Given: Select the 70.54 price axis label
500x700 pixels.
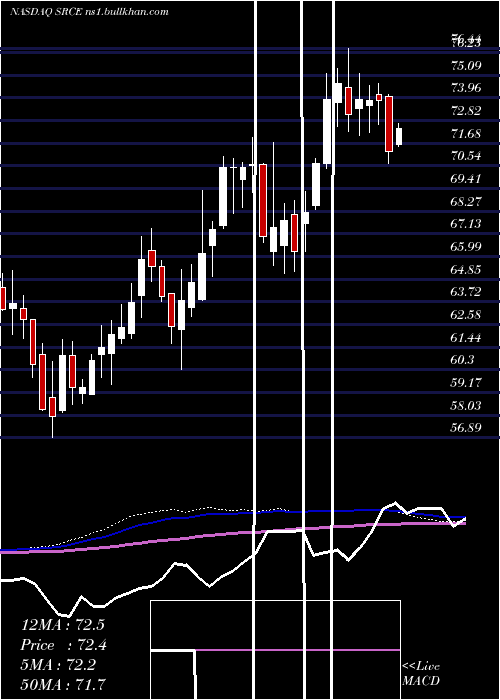Looking at the screenshot, I should tap(467, 156).
